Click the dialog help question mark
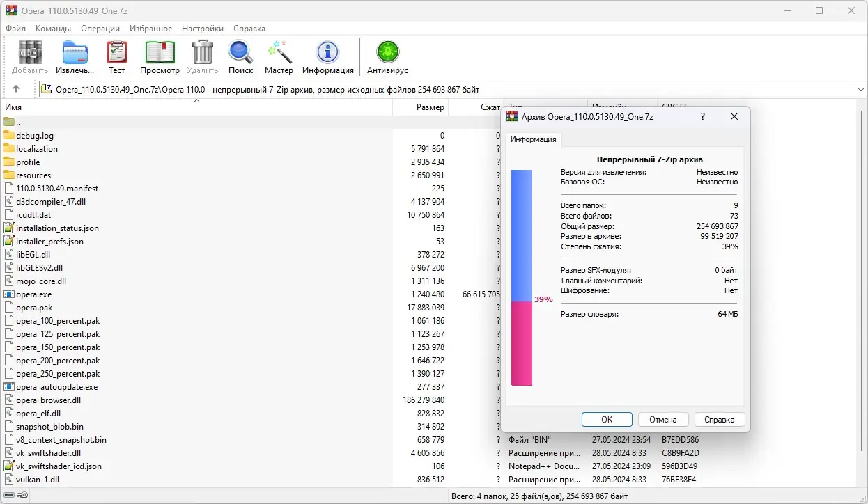Screen dimensions: 868x504 pos(702,116)
